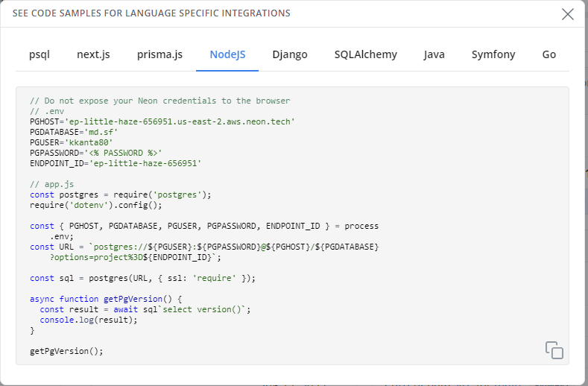The image size is (588, 386).
Task: Click the PGUSER value 'kkanta80'
Action: [x=89, y=142]
